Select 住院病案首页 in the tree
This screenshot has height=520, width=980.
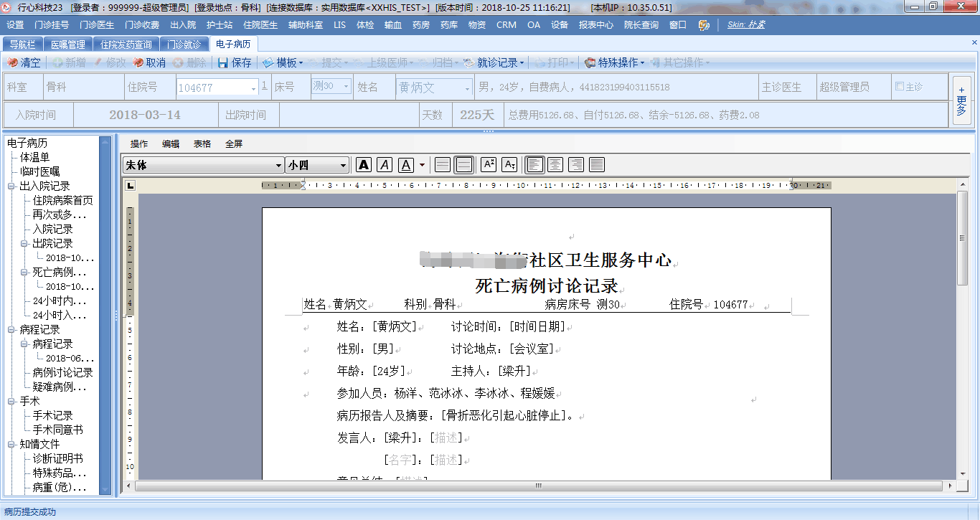[x=62, y=200]
